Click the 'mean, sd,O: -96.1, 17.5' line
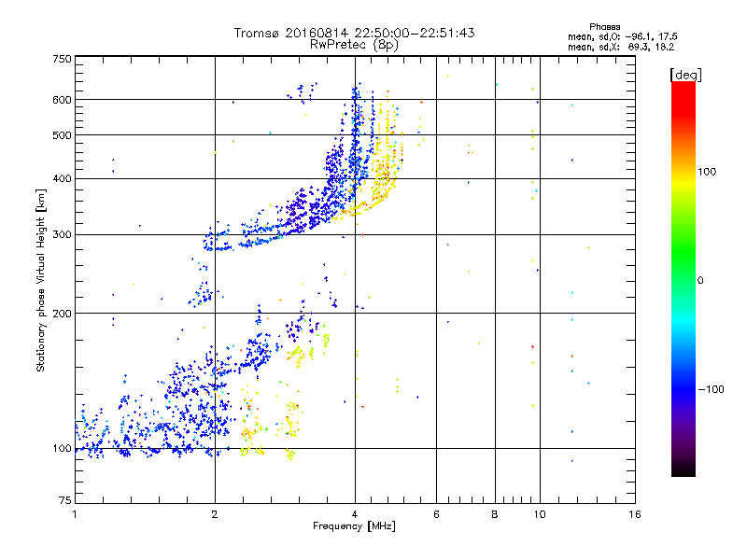 (622, 36)
